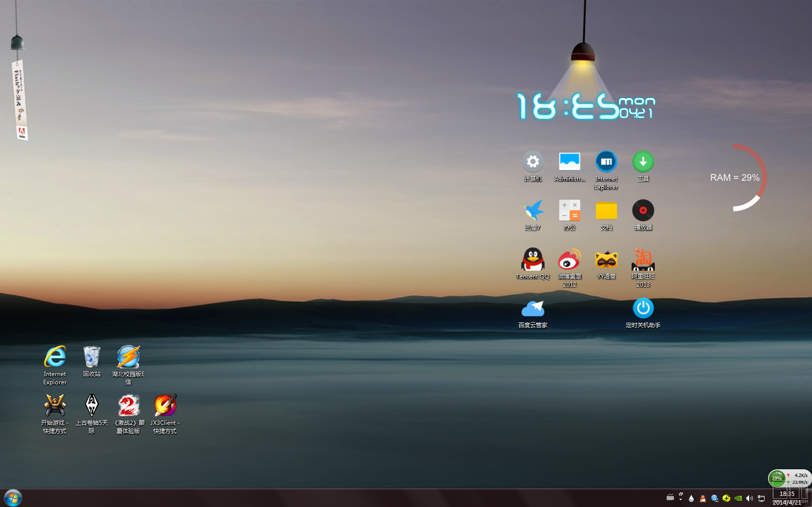
Task: Click the NVIDIA icon in system tray
Action: point(738,498)
